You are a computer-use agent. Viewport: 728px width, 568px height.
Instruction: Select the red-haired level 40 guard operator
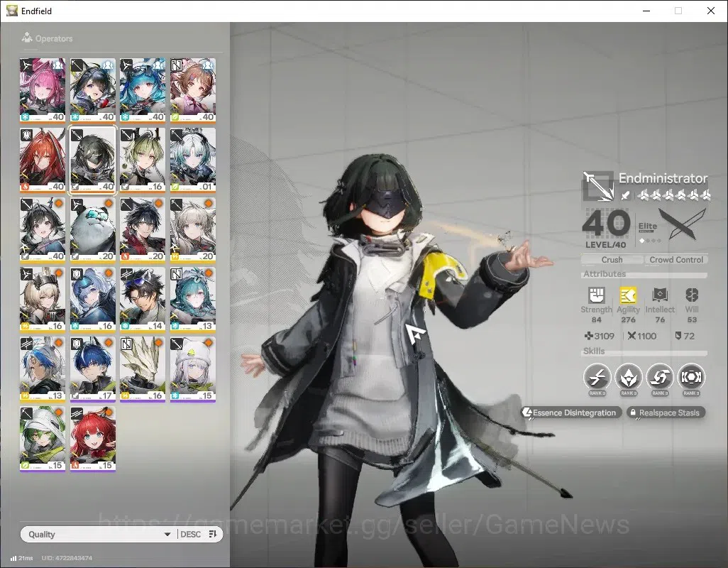[x=43, y=160]
